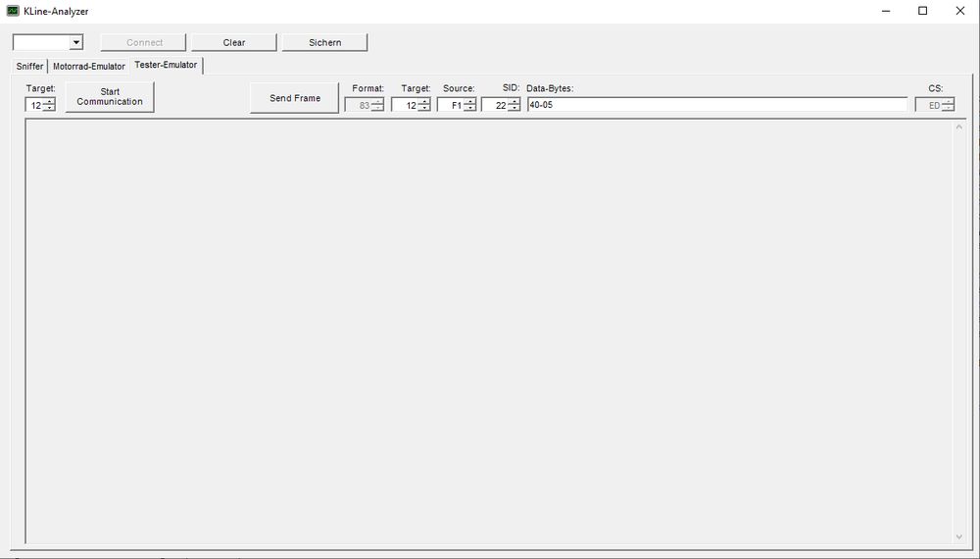Click the Format field showing 83

(x=359, y=105)
